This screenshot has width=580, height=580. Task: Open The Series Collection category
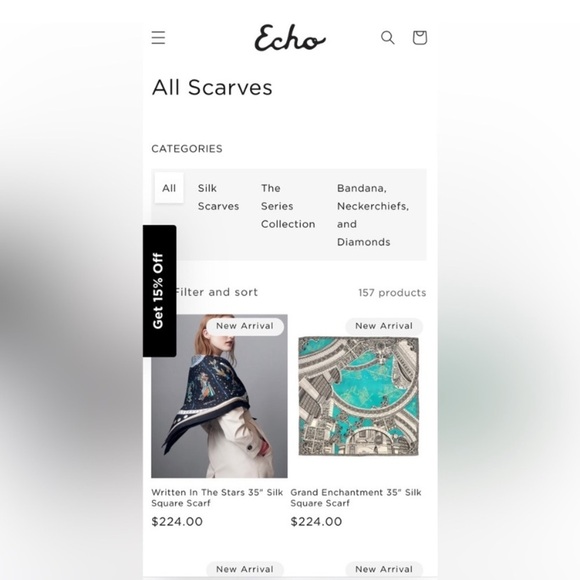coord(288,206)
